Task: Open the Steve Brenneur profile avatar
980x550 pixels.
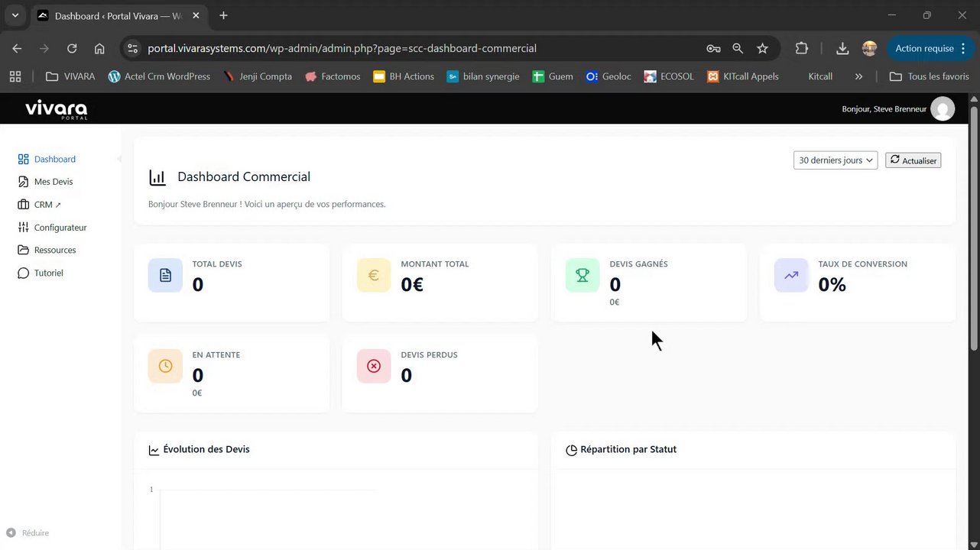Action: [x=943, y=109]
